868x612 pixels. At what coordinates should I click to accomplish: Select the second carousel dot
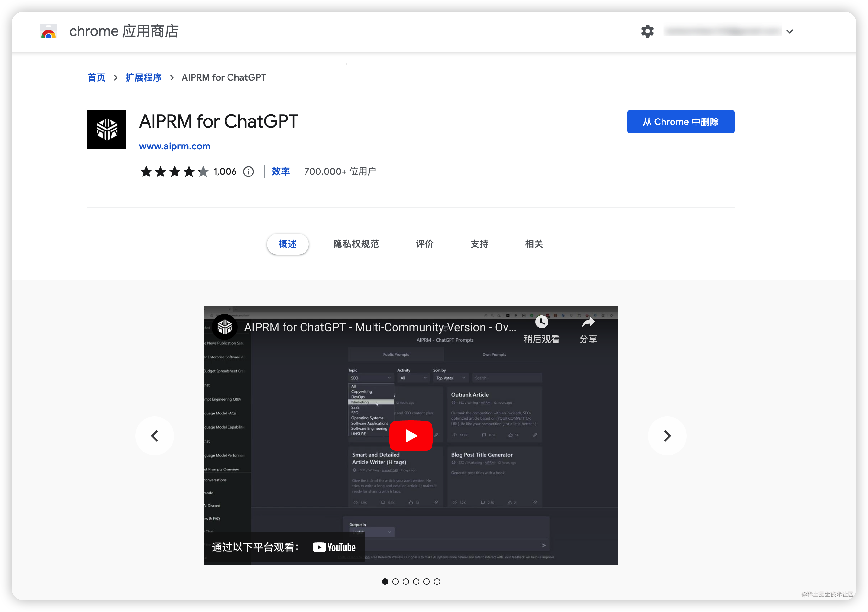click(395, 581)
